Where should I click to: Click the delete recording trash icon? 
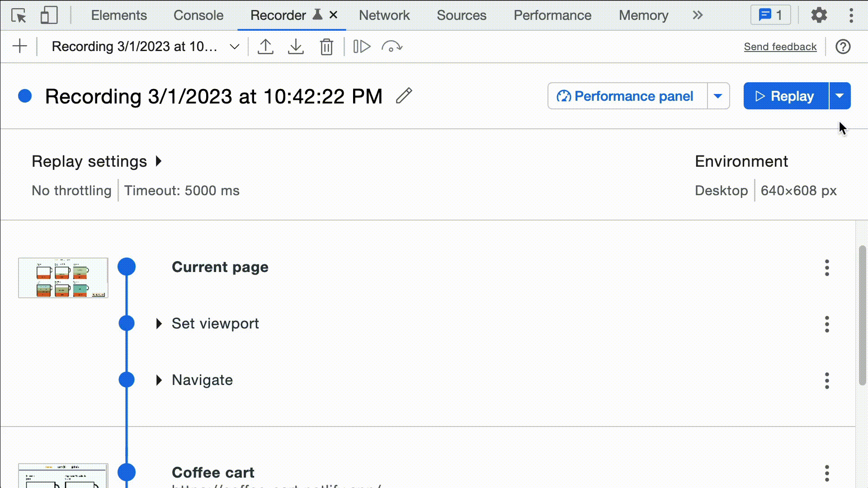[327, 47]
